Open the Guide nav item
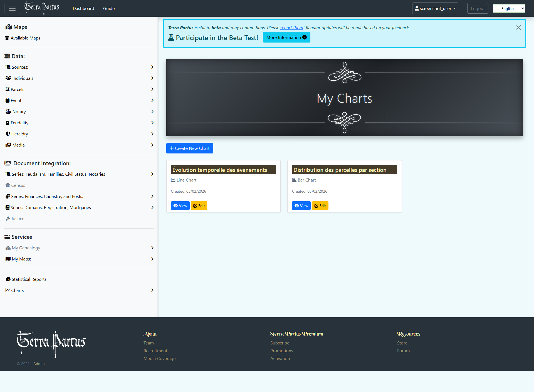The width and height of the screenshot is (534, 392). click(109, 8)
